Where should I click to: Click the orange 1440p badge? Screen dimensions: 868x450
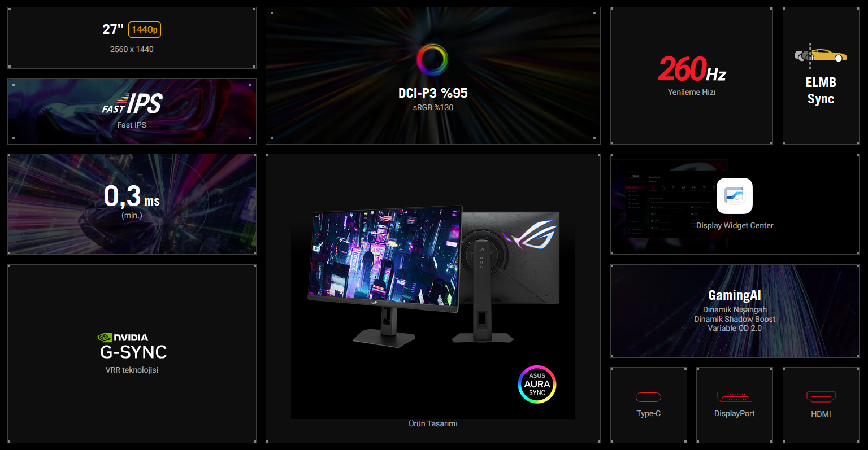145,29
